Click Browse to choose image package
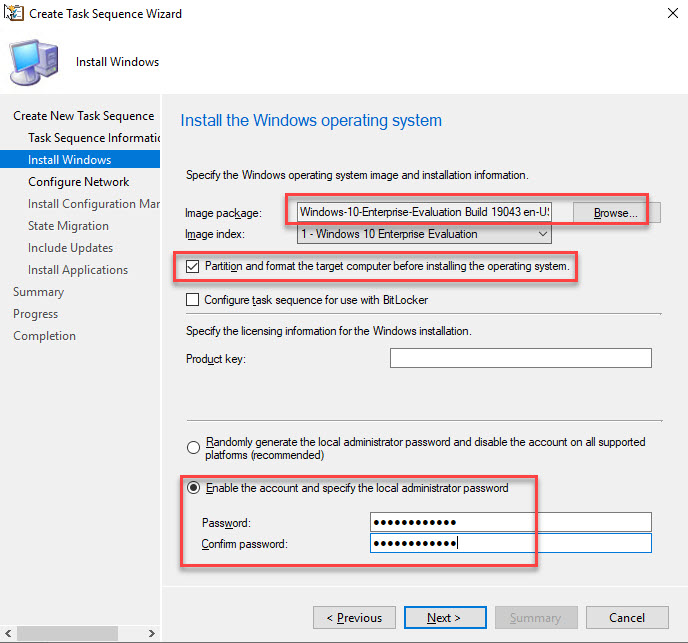The width and height of the screenshot is (688, 643). tap(614, 212)
